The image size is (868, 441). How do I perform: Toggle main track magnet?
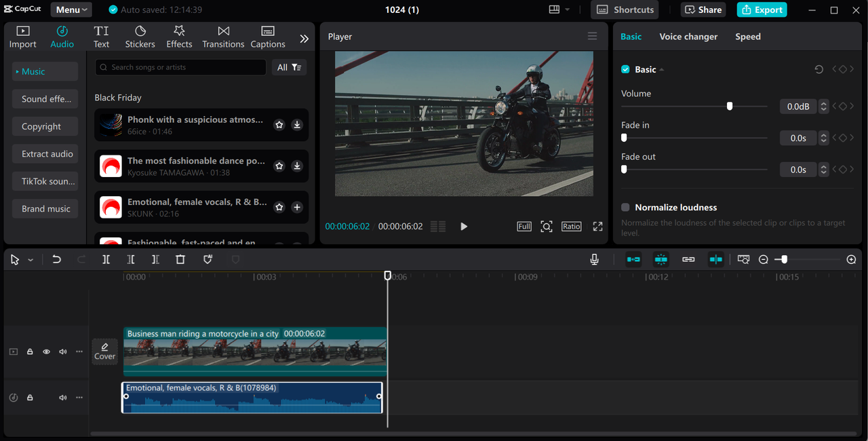(x=633, y=259)
